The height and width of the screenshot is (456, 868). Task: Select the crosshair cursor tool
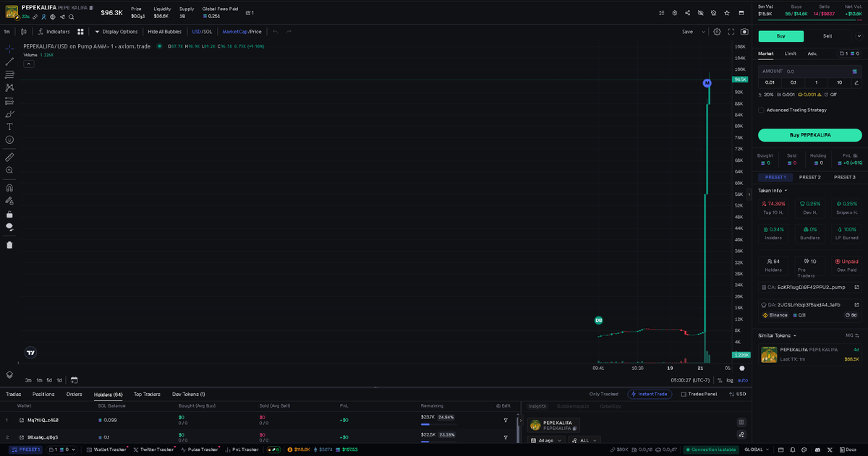(x=9, y=48)
